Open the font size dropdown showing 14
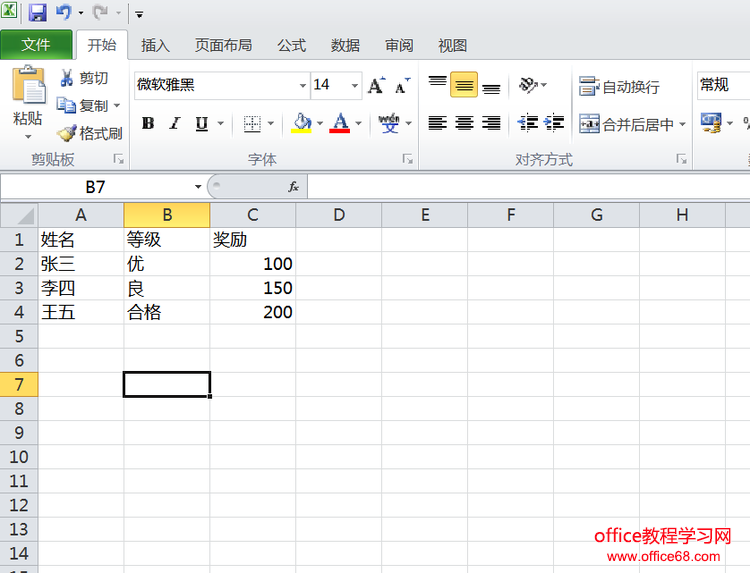 pyautogui.click(x=354, y=86)
